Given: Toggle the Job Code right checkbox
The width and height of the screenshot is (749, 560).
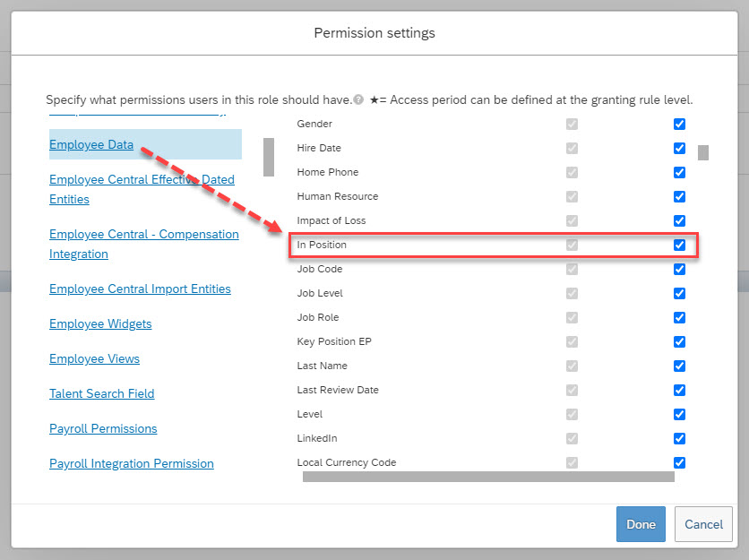Looking at the screenshot, I should [679, 269].
